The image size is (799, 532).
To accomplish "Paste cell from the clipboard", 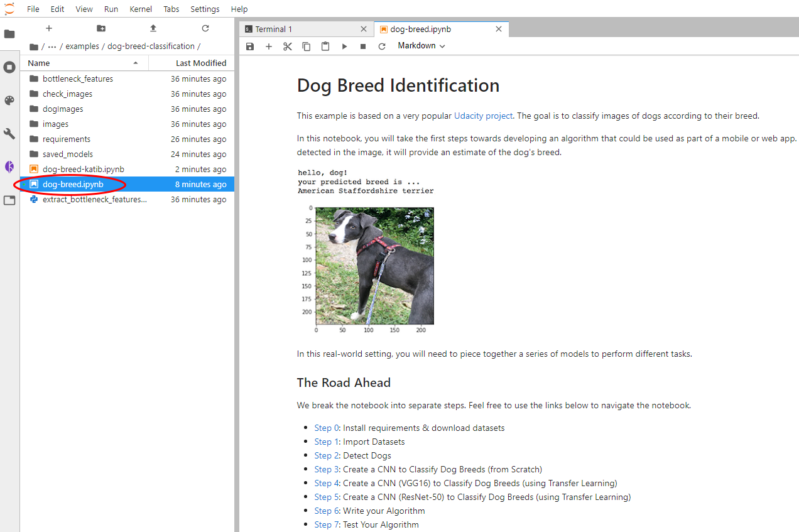I will coord(325,46).
